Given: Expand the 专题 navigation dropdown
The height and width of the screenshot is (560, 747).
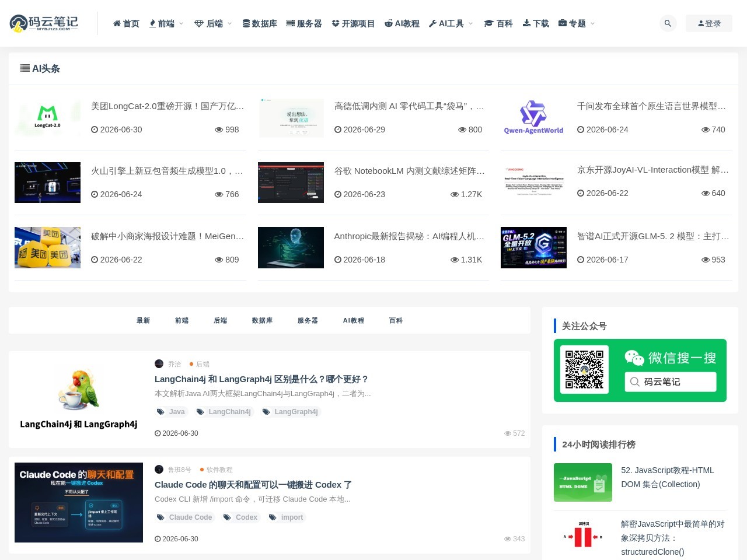Looking at the screenshot, I should click(577, 23).
